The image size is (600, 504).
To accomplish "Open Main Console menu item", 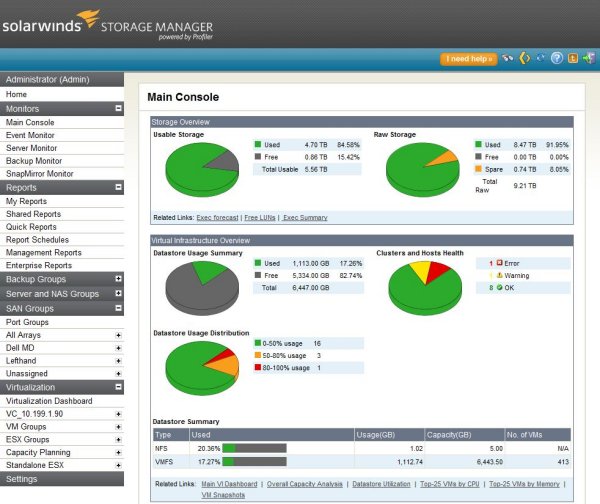I will 62,122.
